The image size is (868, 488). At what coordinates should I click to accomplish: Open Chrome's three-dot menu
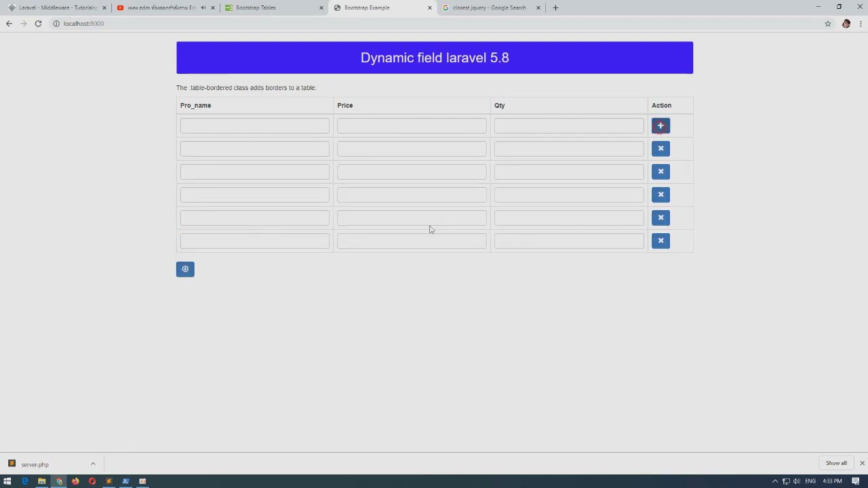tap(861, 24)
